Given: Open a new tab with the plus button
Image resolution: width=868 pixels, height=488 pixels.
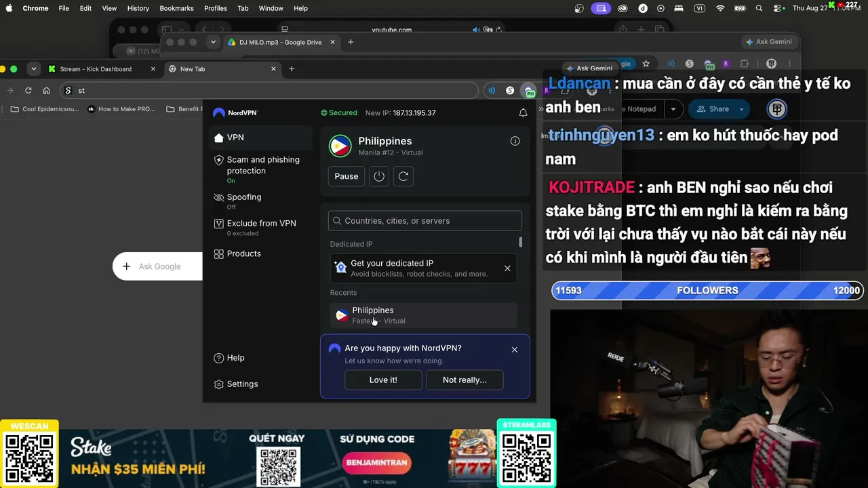Looking at the screenshot, I should [x=292, y=69].
